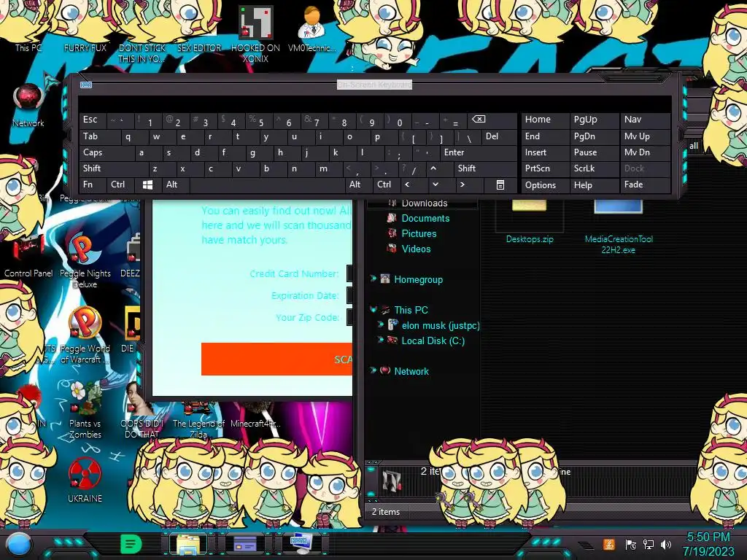Open the Desktops.zip file
The image size is (747, 560).
coord(530,222)
